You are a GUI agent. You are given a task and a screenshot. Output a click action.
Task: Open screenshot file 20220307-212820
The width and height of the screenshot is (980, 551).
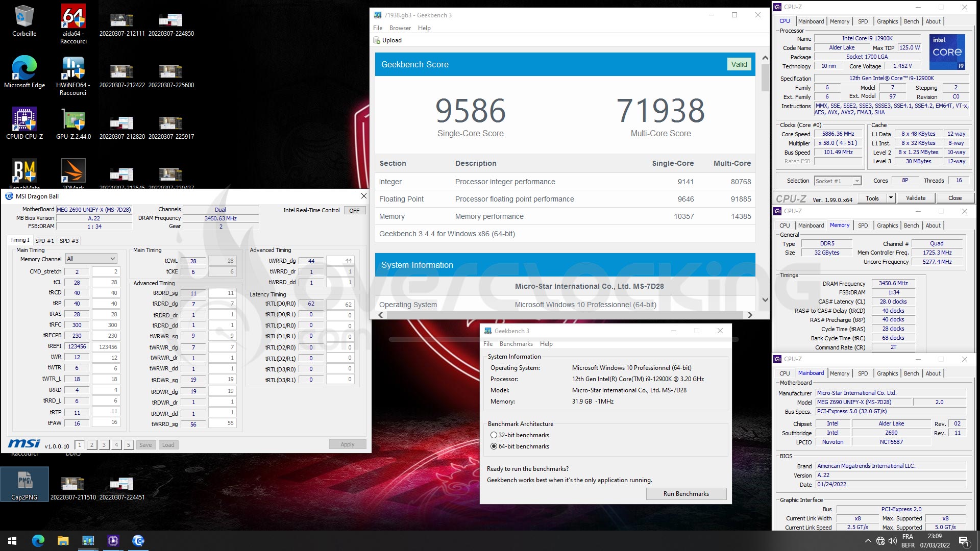122,127
